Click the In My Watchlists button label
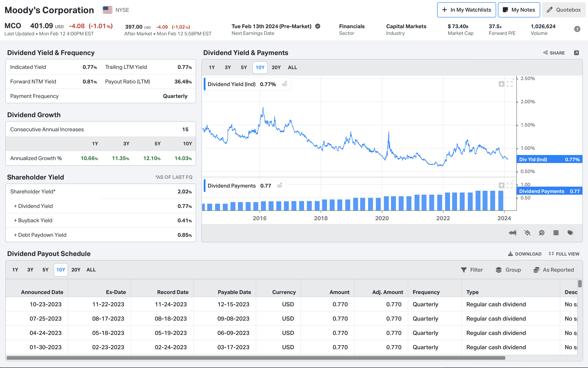Viewport: 588px width, 368px height. pyautogui.click(x=471, y=10)
